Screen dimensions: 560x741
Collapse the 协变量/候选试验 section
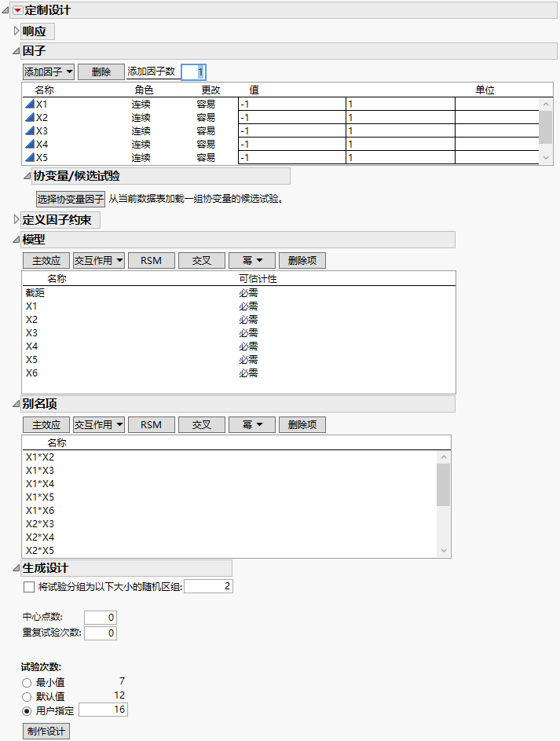coord(27,176)
